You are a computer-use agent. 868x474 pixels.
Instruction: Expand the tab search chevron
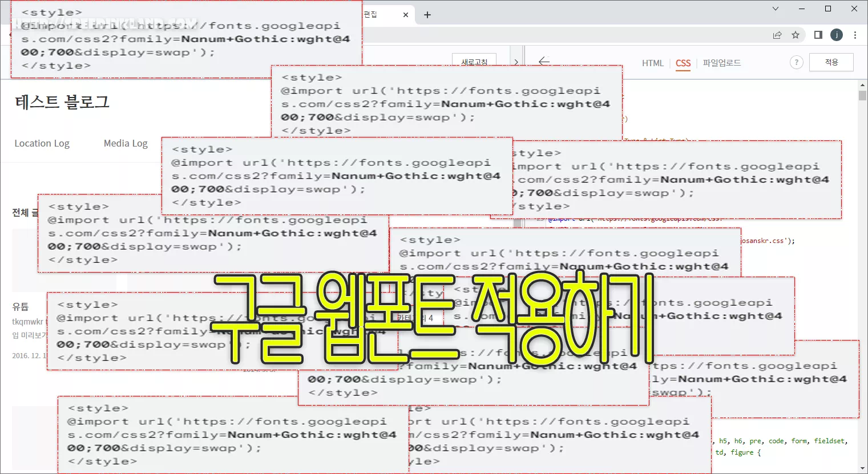(775, 9)
